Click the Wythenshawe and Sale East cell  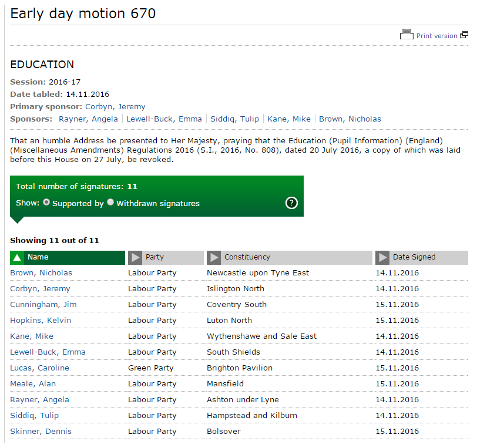click(x=261, y=336)
